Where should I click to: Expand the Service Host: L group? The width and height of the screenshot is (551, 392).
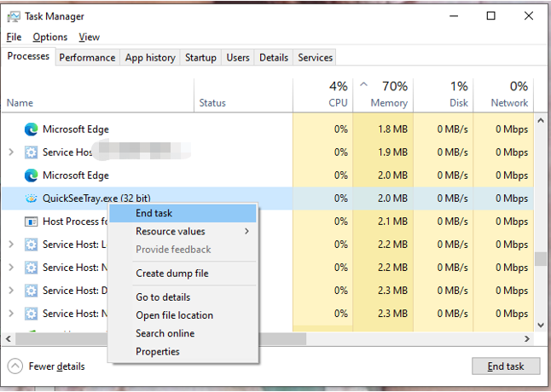(x=11, y=245)
